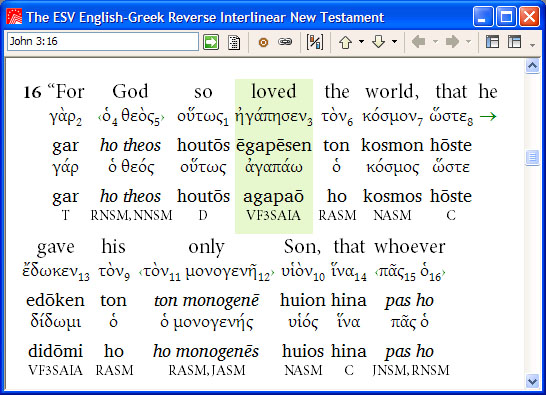Click the application logo in title bar
The width and height of the screenshot is (546, 395).
14,16
